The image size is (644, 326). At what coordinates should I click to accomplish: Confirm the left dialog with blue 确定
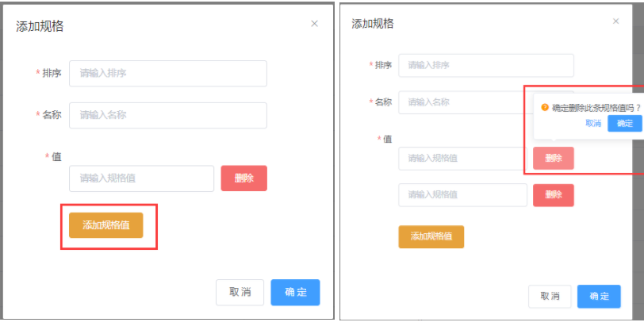pyautogui.click(x=295, y=293)
